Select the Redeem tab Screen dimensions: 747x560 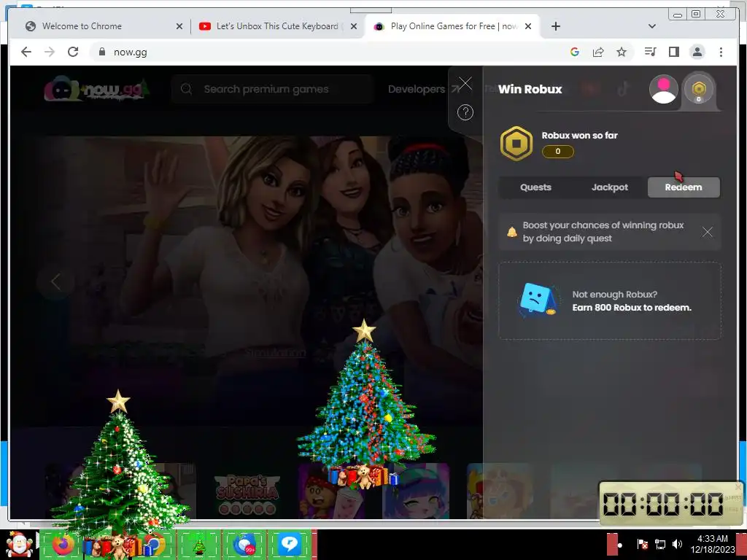[684, 187]
